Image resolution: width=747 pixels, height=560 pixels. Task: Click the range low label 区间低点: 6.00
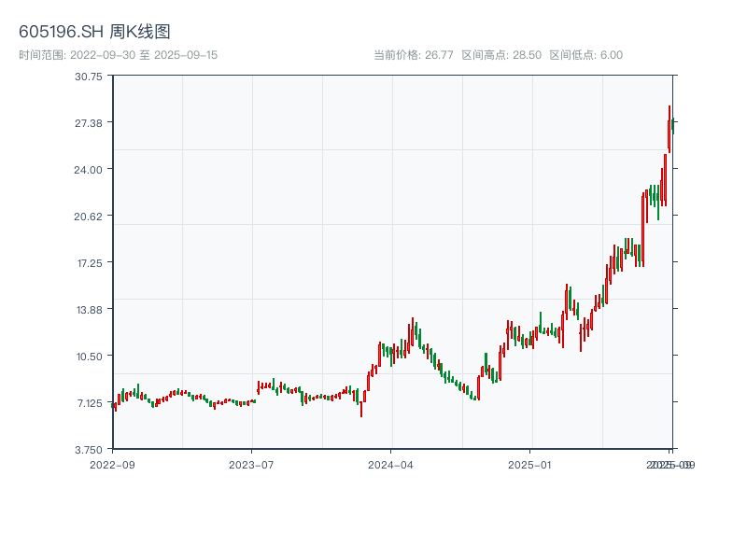586,55
